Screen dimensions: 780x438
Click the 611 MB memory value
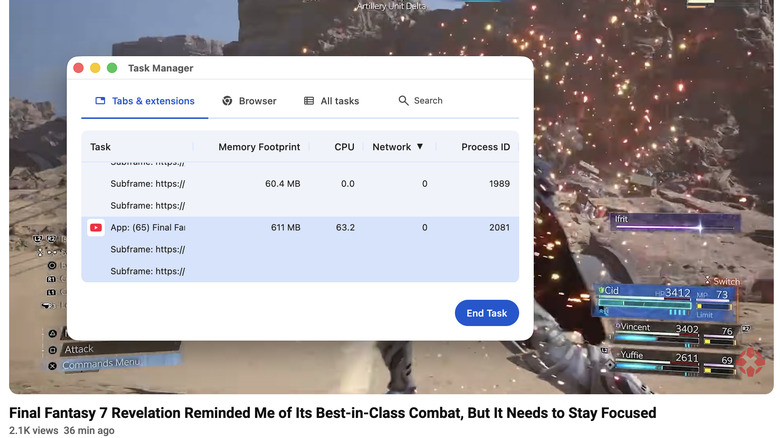coord(286,227)
